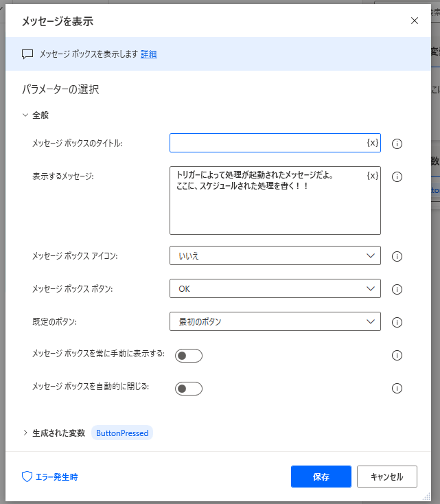440x504 pixels.
Task: Collapse the 全般 section
Action: (25, 115)
